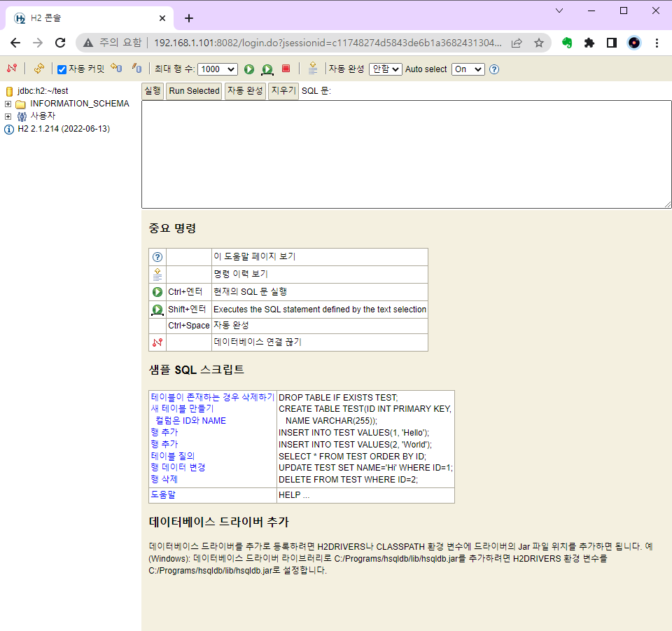Click run selected icon in Shift+엔터 row
The height and width of the screenshot is (631, 672).
(157, 310)
